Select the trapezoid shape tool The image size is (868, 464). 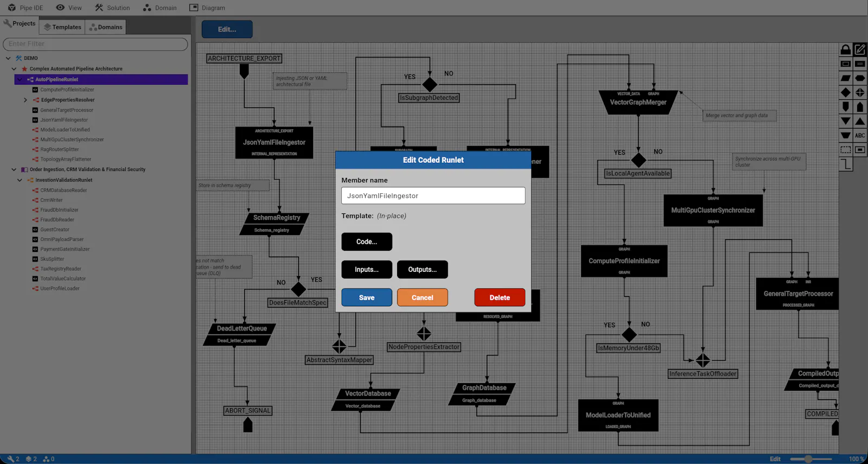tap(845, 135)
